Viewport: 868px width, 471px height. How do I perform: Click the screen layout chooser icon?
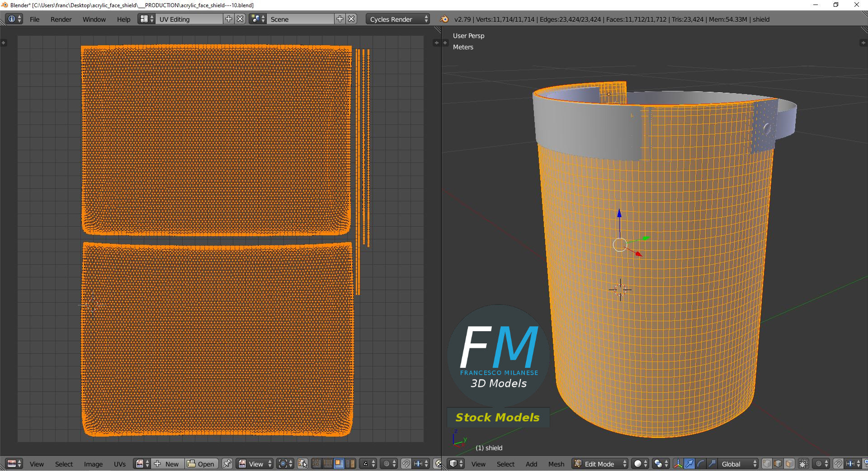coord(146,19)
